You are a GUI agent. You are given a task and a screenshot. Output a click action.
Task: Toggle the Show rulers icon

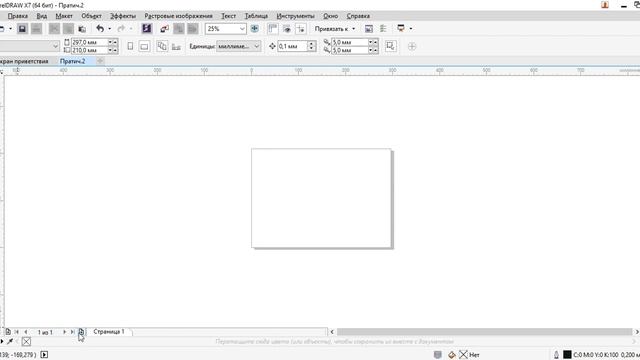coord(273,29)
